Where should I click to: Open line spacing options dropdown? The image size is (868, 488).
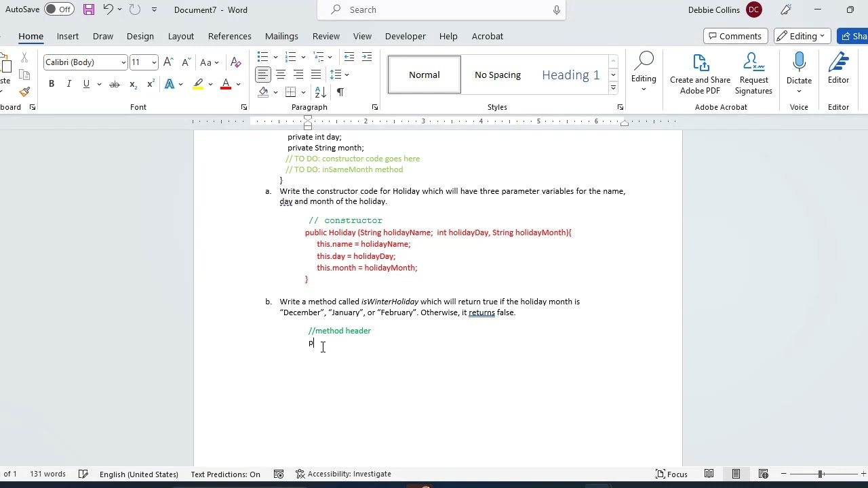click(347, 75)
